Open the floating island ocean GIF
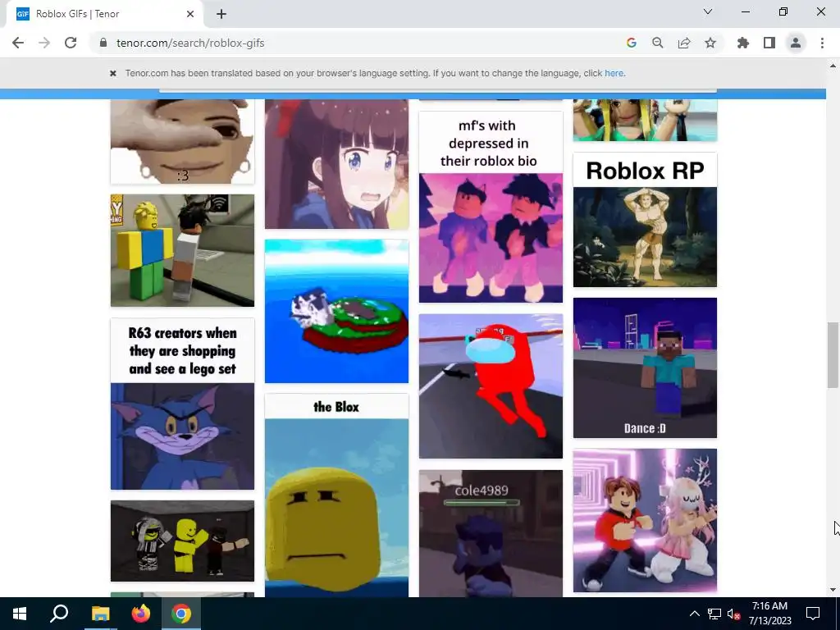The width and height of the screenshot is (840, 630). click(336, 311)
